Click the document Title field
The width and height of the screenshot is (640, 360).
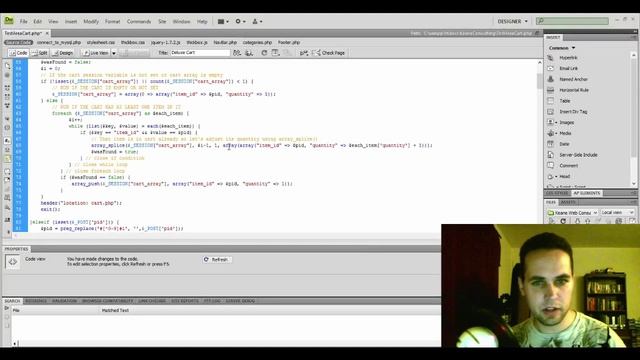pyautogui.click(x=200, y=53)
